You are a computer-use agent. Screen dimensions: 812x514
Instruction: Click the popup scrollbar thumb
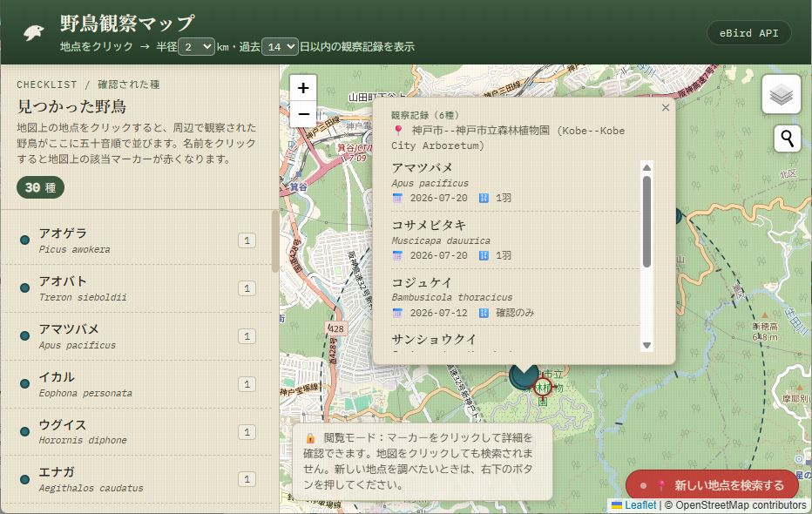pos(646,221)
